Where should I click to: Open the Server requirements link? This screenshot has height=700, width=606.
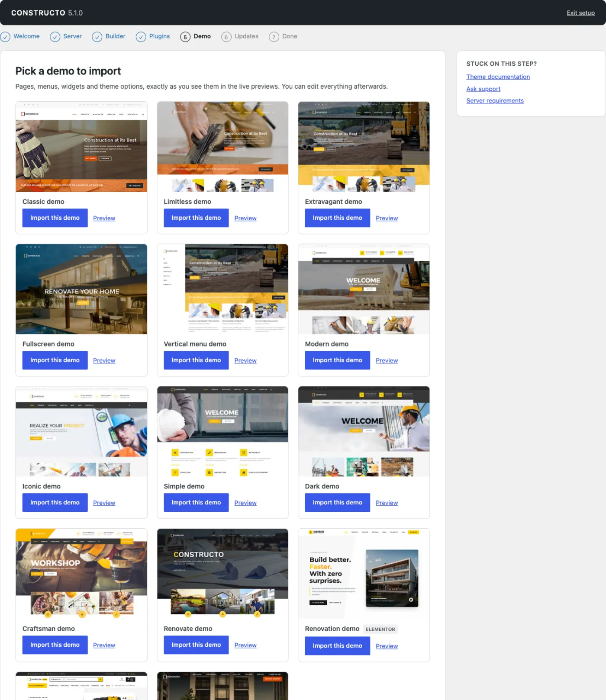pos(495,100)
